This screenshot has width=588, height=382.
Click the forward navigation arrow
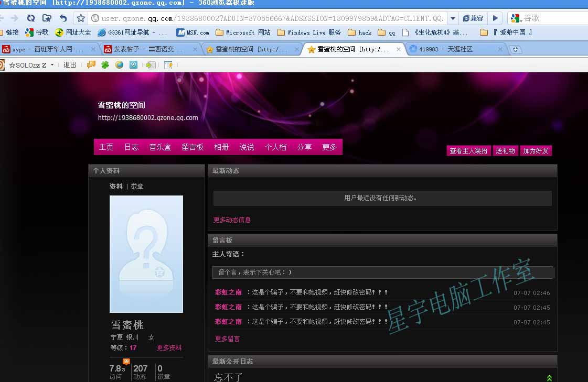click(x=15, y=18)
